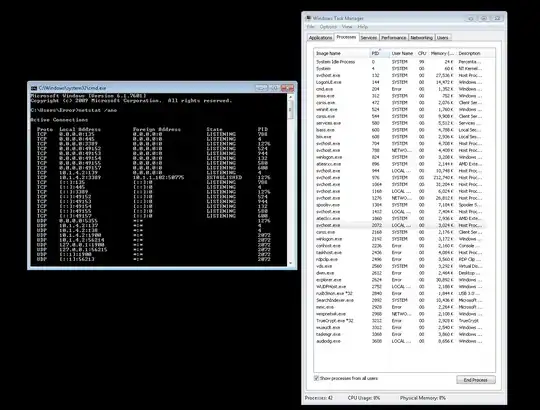This screenshot has height=410, width=540.
Task: Select the conhost.exe process row
Action: (x=399, y=246)
